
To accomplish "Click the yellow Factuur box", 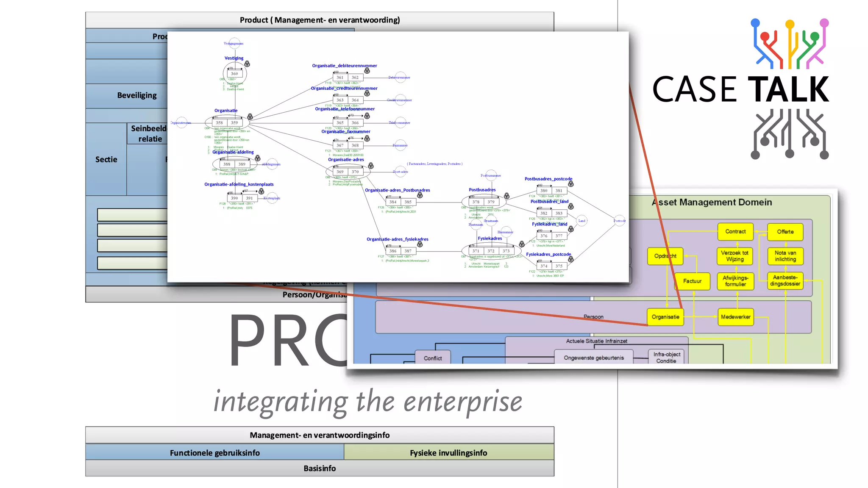I will [x=692, y=281].
